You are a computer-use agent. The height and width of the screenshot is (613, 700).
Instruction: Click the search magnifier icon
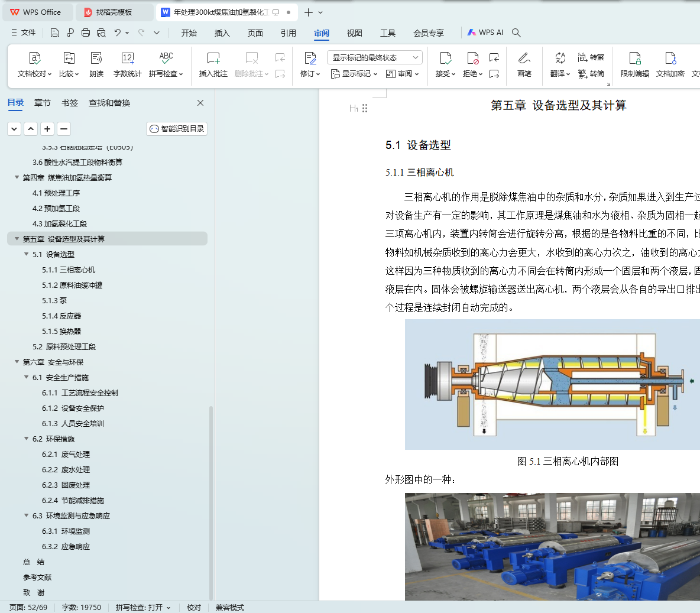516,33
